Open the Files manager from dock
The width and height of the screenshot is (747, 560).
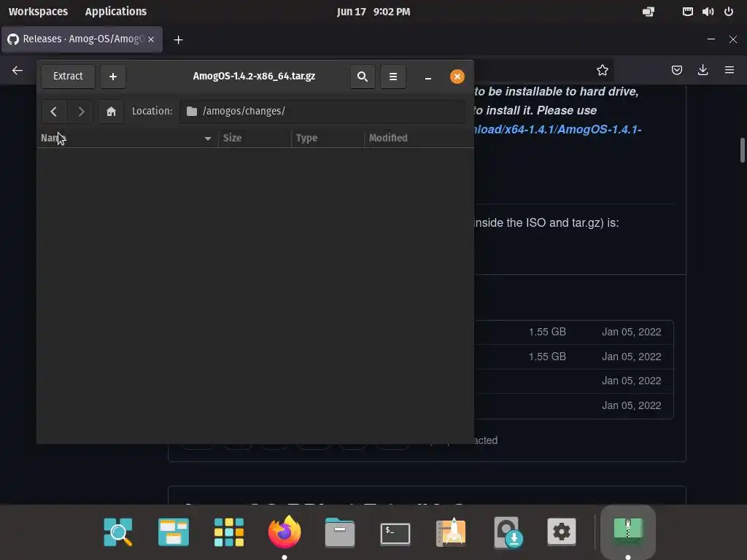[340, 532]
